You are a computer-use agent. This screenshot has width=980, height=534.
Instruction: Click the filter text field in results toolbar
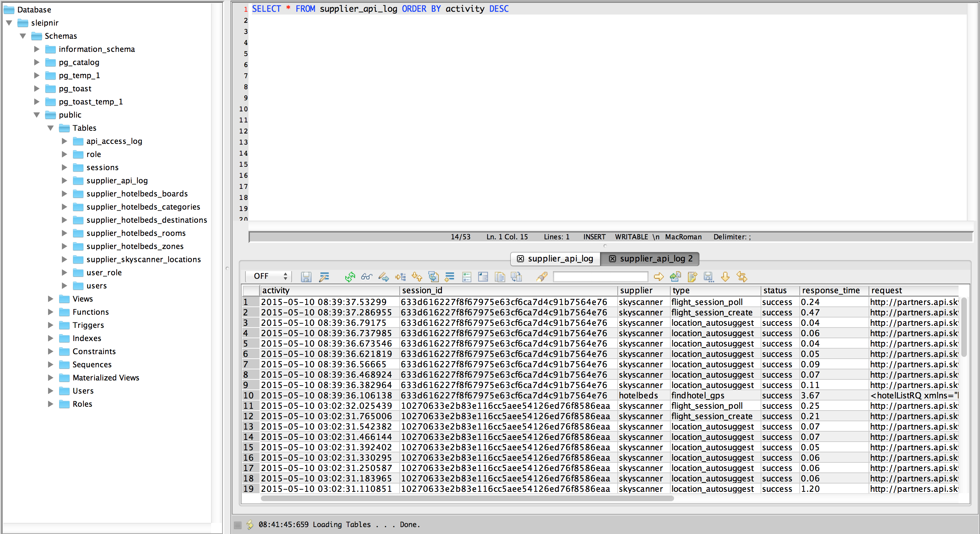pos(600,276)
